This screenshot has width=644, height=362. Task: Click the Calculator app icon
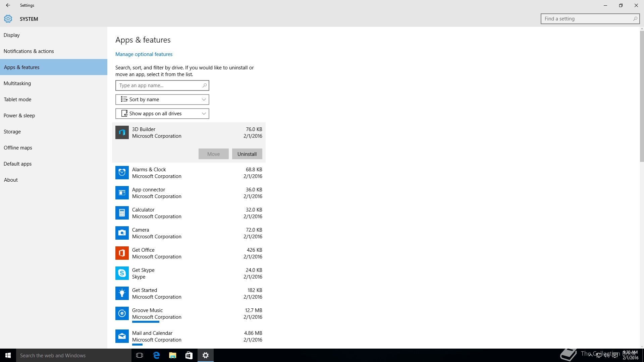click(x=122, y=213)
